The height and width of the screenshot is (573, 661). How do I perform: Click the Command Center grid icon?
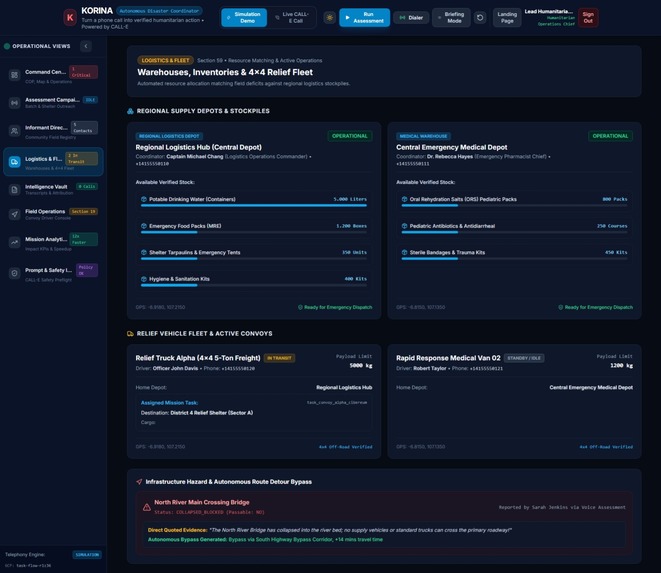click(x=14, y=75)
